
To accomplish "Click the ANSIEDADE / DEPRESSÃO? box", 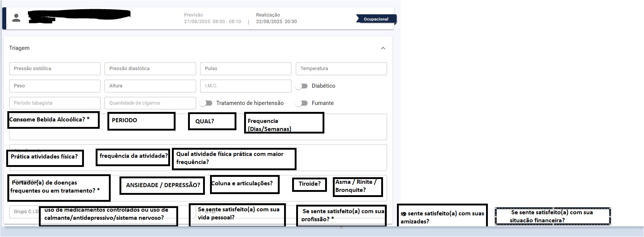I will point(163,185).
